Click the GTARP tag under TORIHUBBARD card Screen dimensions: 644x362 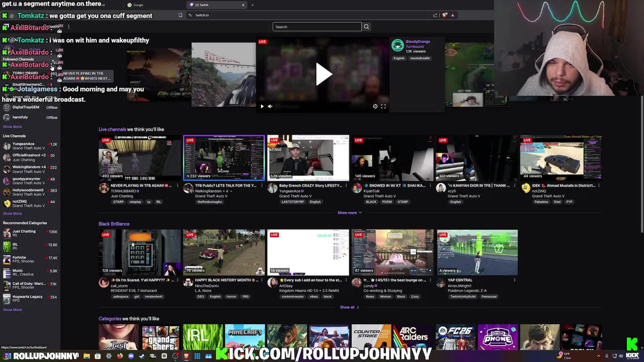[x=118, y=202]
